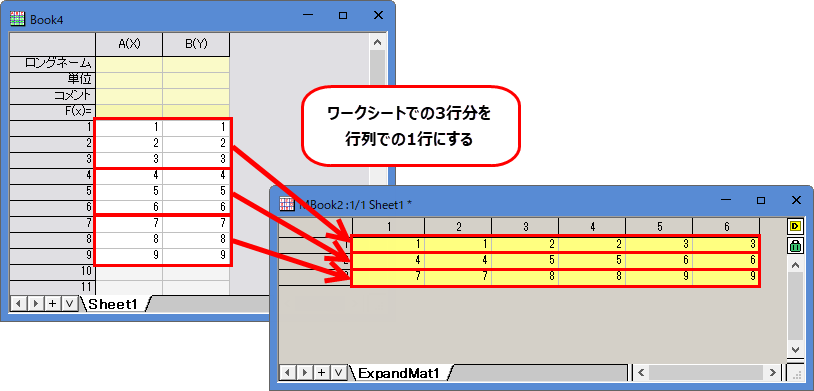Select the Sheet1 tab in Book4
The height and width of the screenshot is (391, 814).
[x=114, y=304]
